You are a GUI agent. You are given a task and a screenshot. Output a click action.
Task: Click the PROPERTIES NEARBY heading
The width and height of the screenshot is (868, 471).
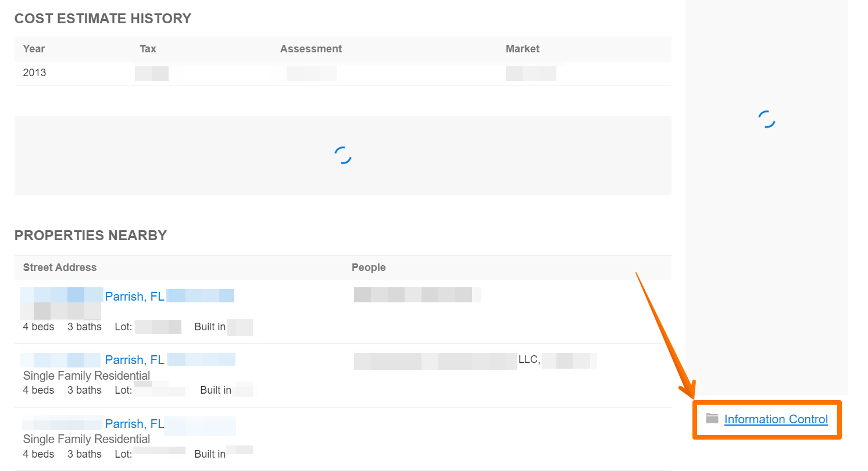click(90, 235)
